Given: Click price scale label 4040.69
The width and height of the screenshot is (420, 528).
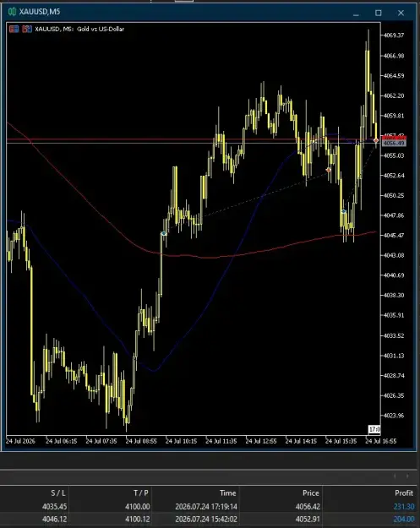Looking at the screenshot, I should pyautogui.click(x=394, y=275).
